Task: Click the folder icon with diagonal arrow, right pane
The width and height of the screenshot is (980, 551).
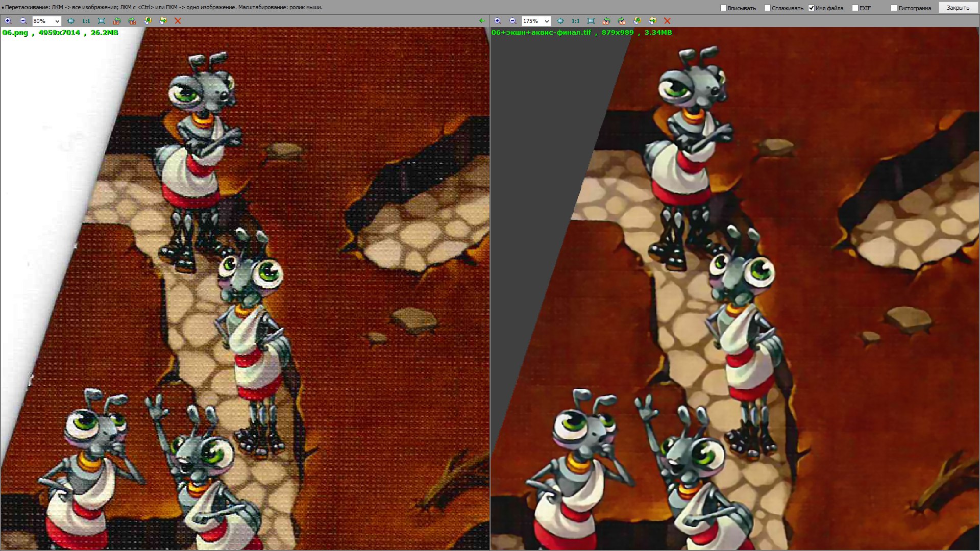Action: 637,21
